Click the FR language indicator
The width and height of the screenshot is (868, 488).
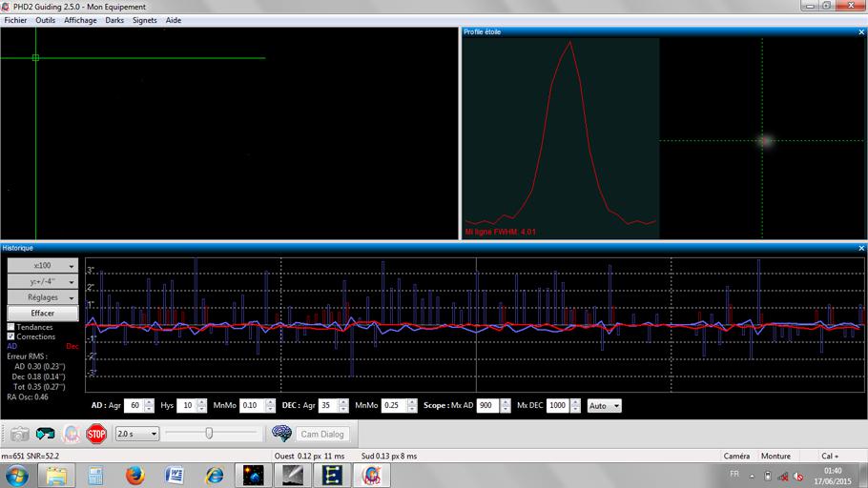(x=734, y=474)
